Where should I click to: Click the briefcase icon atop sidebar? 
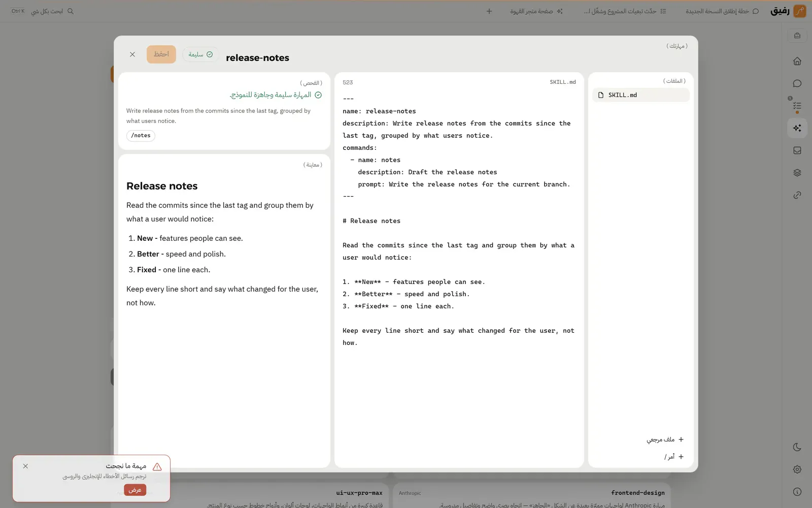coord(797,36)
